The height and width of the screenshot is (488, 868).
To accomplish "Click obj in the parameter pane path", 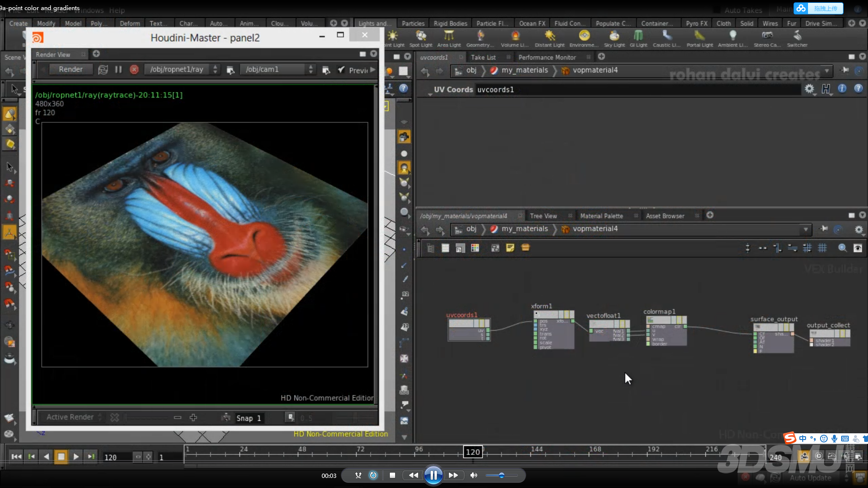I will point(471,70).
